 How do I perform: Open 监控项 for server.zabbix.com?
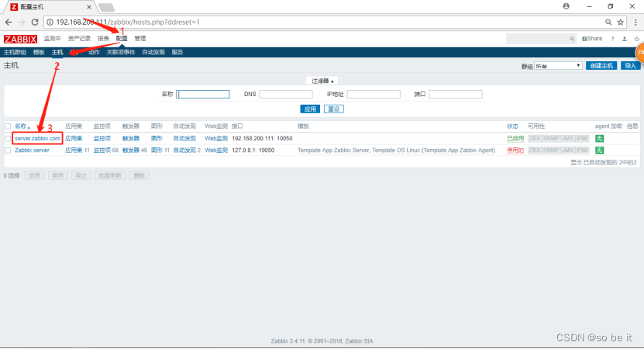coord(102,139)
